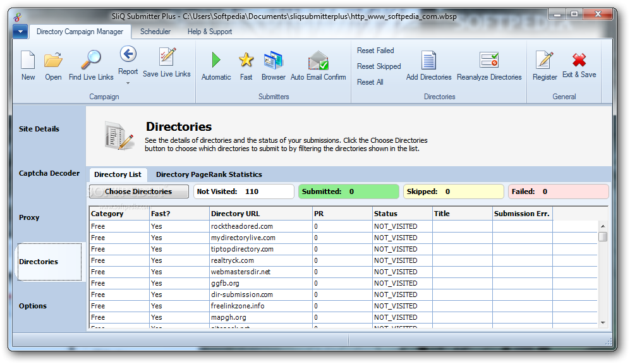Click the SliQ Submitter title bar app icon

pos(17,17)
